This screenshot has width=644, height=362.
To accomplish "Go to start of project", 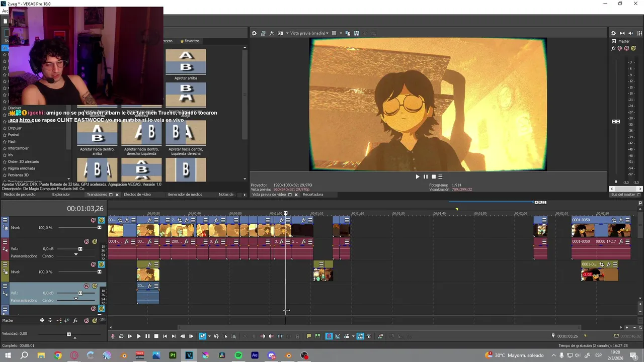I will point(165,336).
